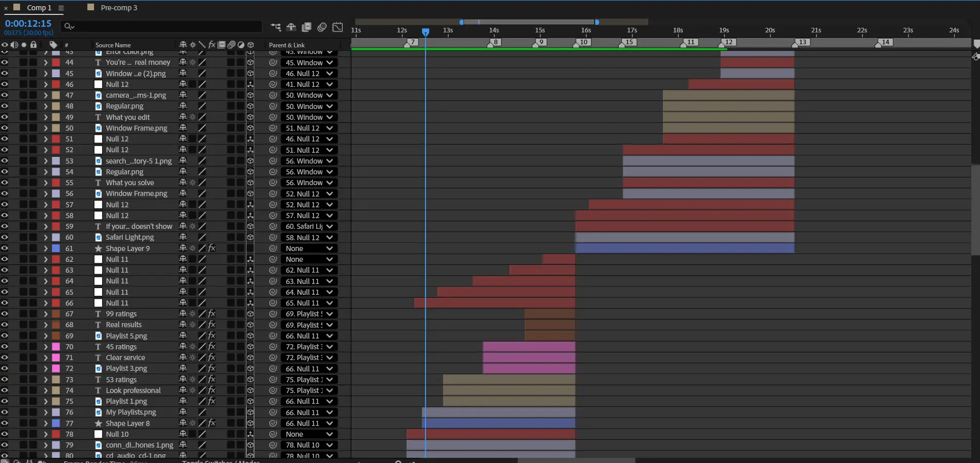Click the Source Name column header
980x463 pixels.
pyautogui.click(x=113, y=45)
